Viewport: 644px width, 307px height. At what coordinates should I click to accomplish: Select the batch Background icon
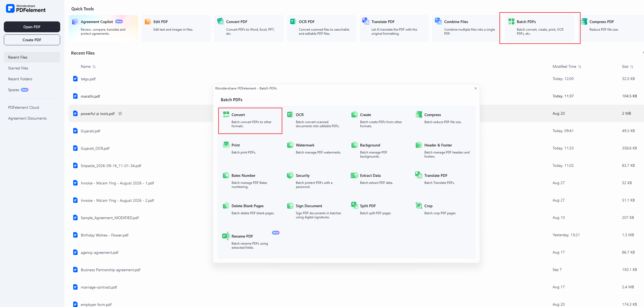[354, 145]
